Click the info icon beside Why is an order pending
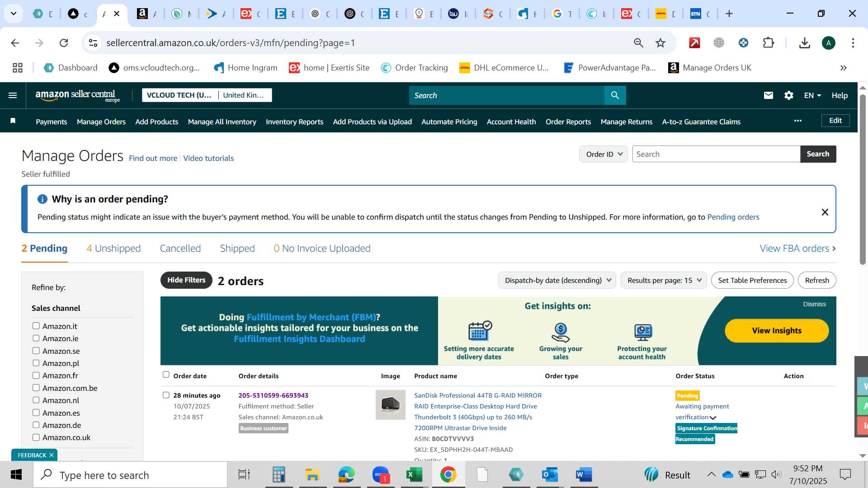868x488 pixels. coord(42,199)
